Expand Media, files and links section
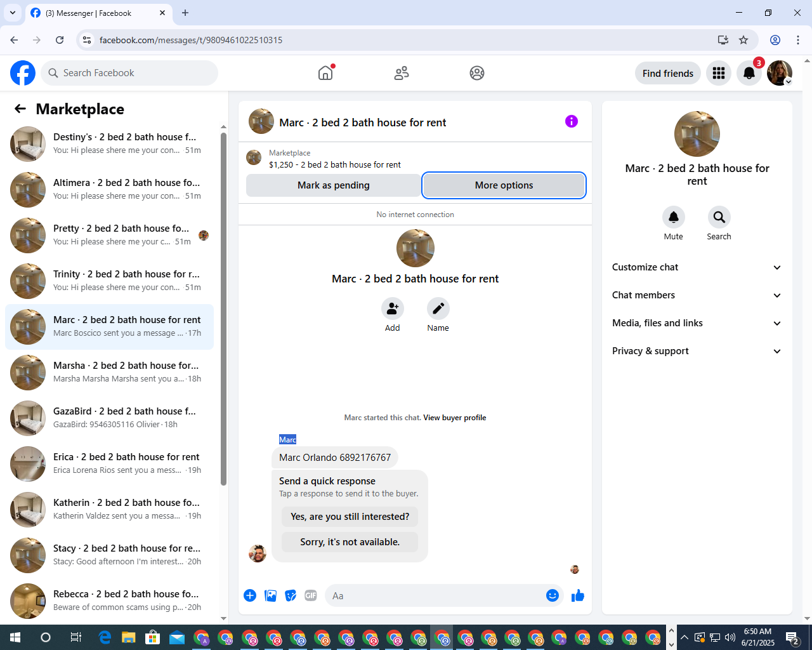Viewport: 812px width, 650px height. 697,323
